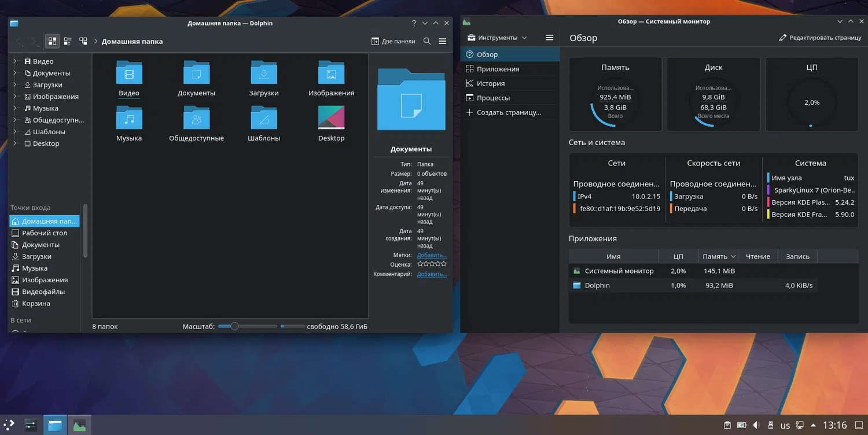Select the Шаблоны folder icon in the file view
868x435 pixels.
264,118
